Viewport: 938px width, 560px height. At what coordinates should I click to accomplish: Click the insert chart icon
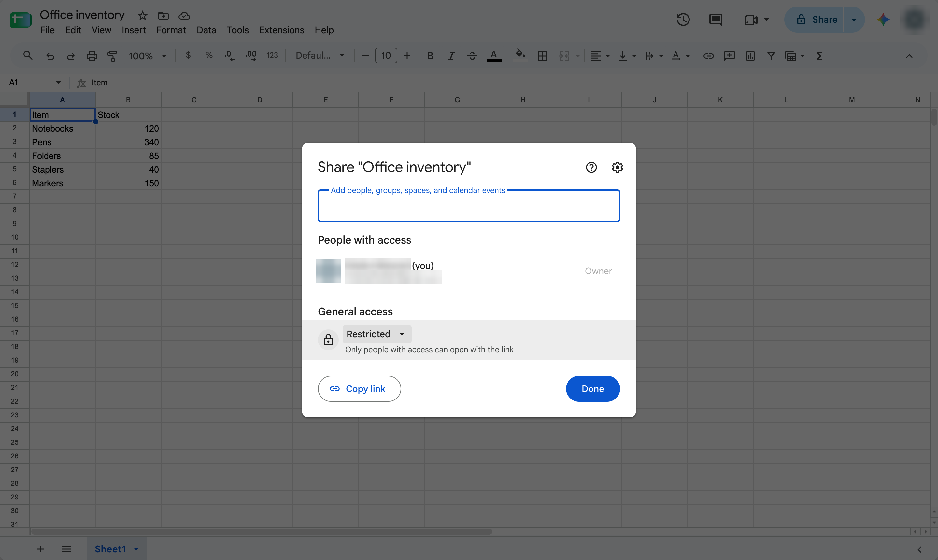[750, 56]
